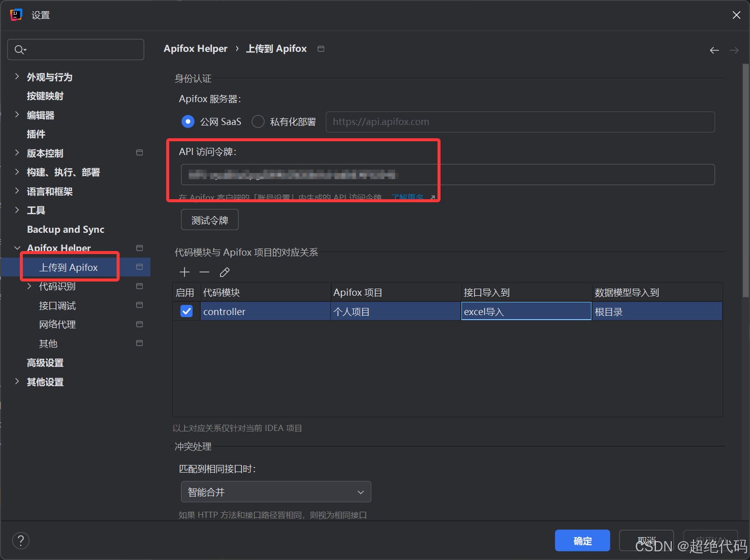
Task: Expand the 其他设置 tree node
Action: [17, 382]
